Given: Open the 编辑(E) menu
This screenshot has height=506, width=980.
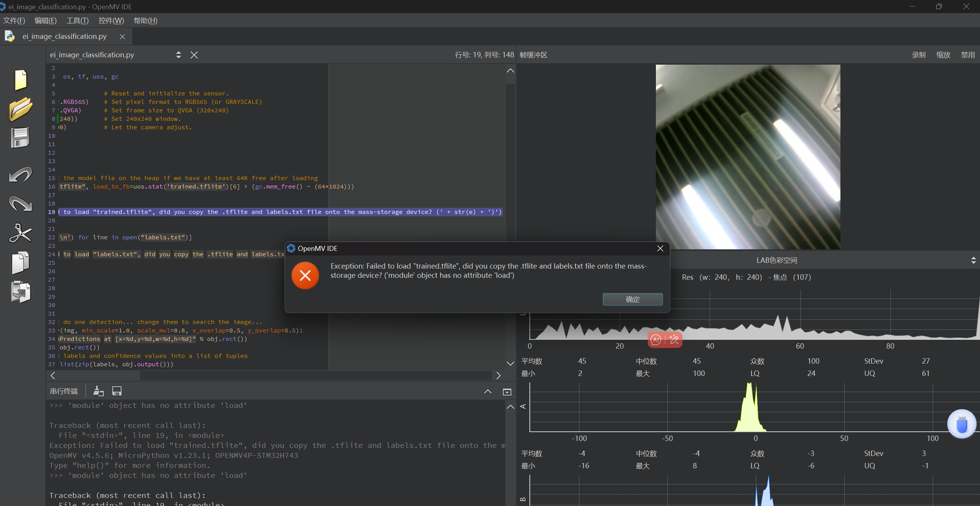Looking at the screenshot, I should (45, 20).
